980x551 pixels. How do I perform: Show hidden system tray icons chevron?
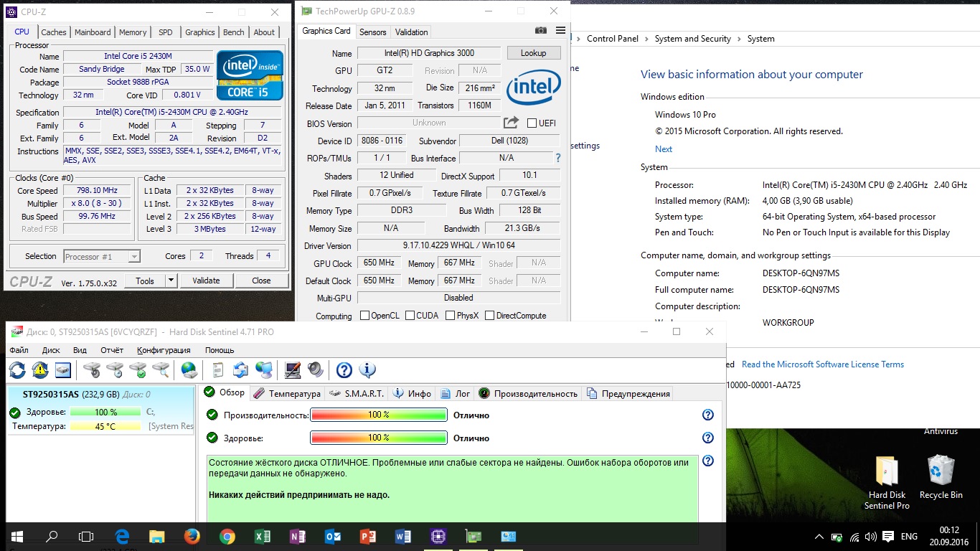(x=819, y=537)
